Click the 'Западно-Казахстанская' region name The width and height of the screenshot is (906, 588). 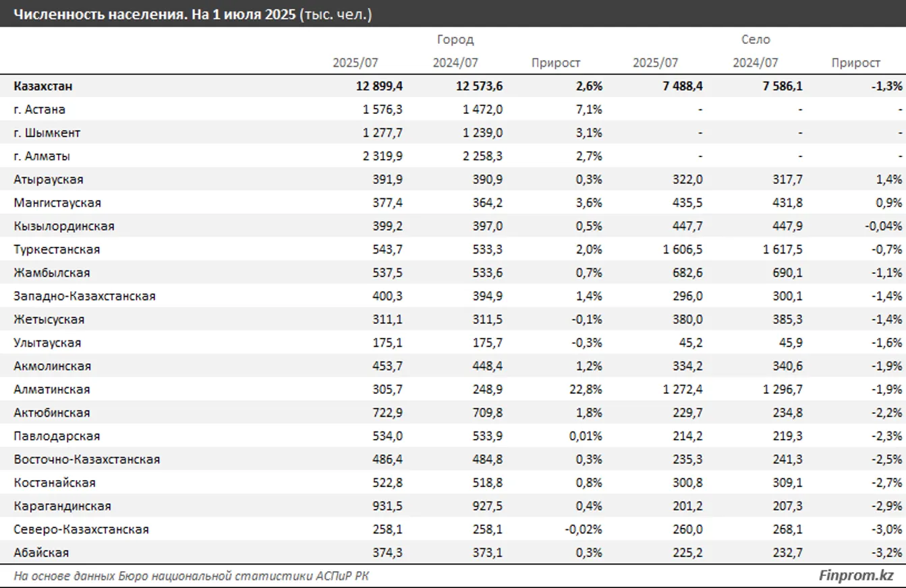click(x=84, y=296)
